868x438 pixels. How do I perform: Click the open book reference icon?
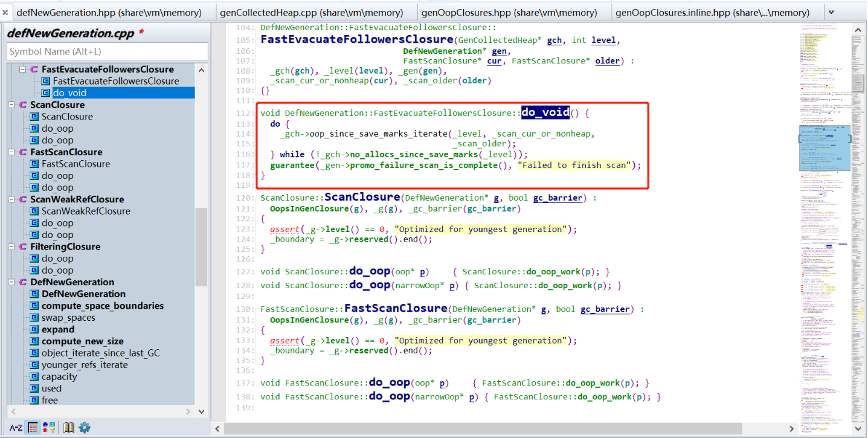[69, 428]
